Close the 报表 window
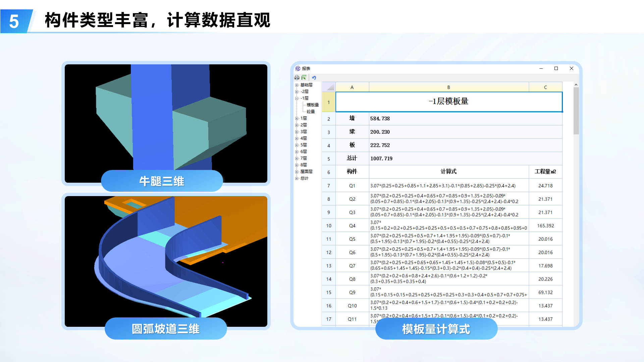644x362 pixels. point(572,68)
